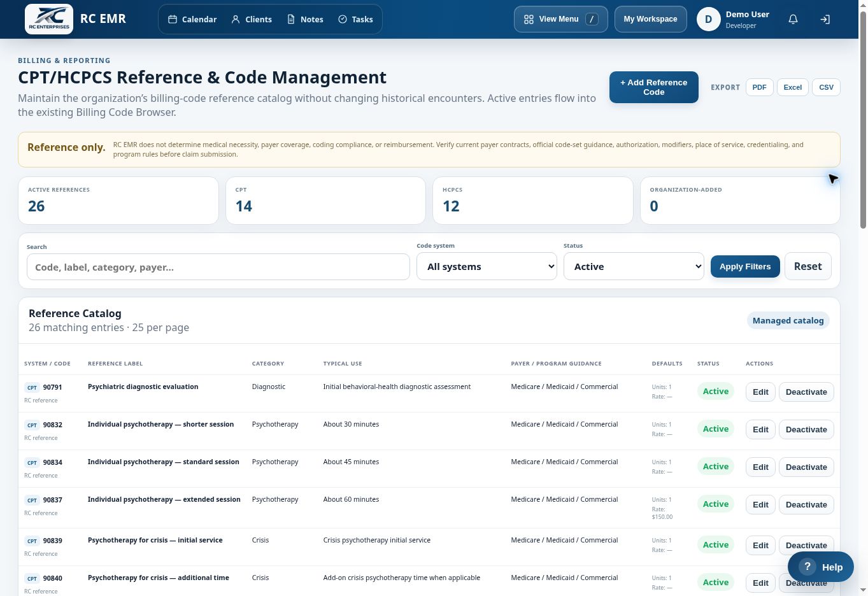The height and width of the screenshot is (596, 868).
Task: Click the Managed catalog badge
Action: (x=788, y=320)
